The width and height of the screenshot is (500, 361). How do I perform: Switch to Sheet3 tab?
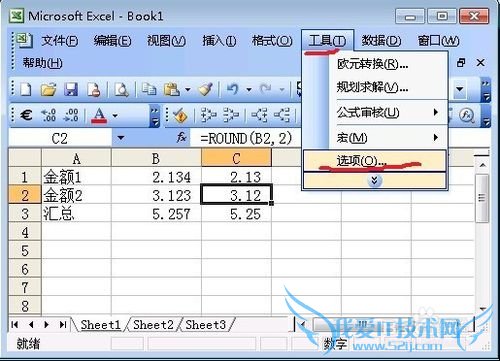[206, 324]
